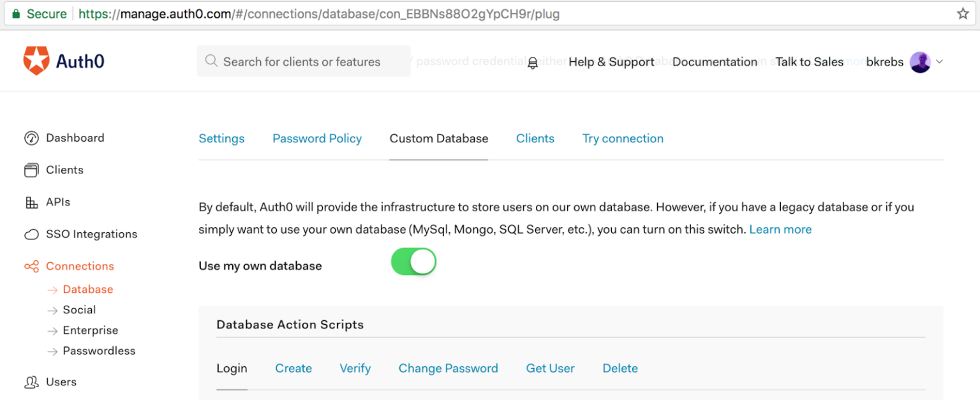Select SSO Integrations in the sidebar
Image resolution: width=980 pixels, height=400 pixels.
point(31,234)
